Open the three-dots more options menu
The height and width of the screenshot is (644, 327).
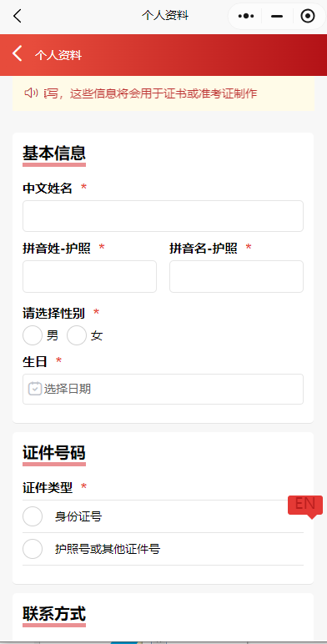(245, 16)
